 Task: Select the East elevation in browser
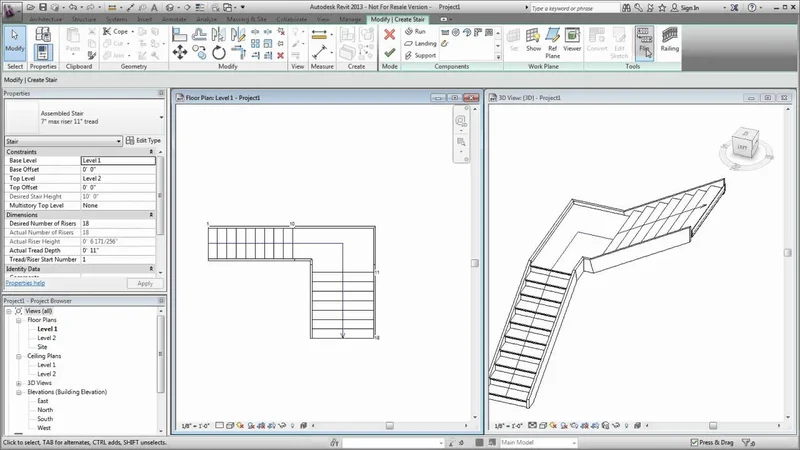tap(42, 401)
